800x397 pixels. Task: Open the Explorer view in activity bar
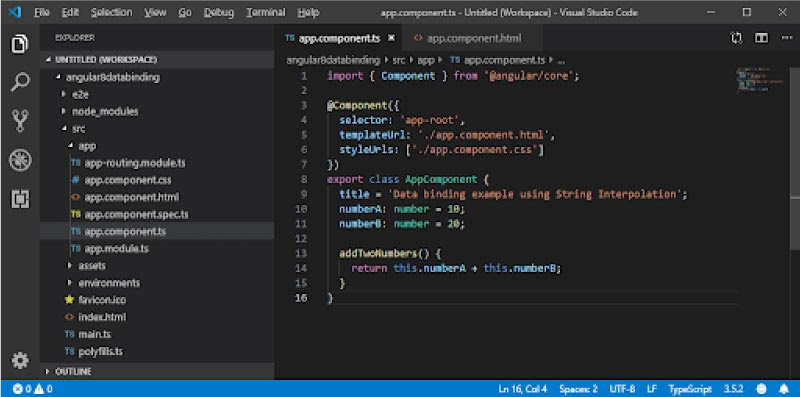click(x=20, y=44)
